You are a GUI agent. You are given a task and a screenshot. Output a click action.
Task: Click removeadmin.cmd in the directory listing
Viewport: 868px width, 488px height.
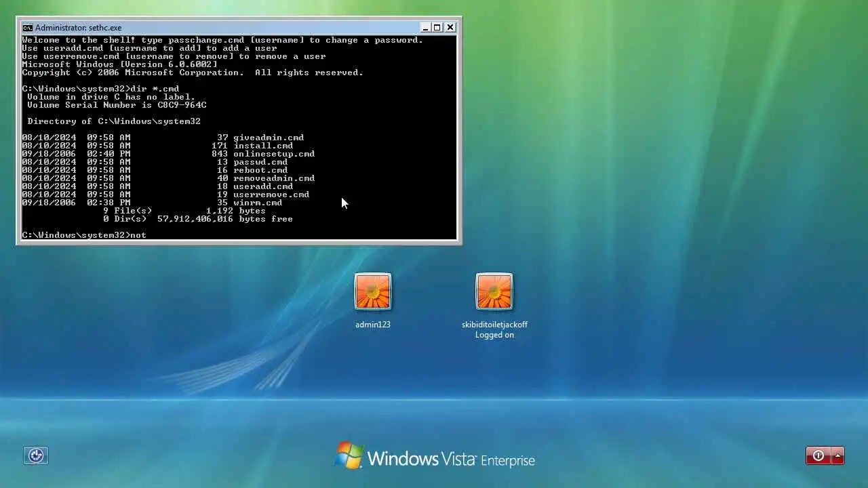point(274,178)
